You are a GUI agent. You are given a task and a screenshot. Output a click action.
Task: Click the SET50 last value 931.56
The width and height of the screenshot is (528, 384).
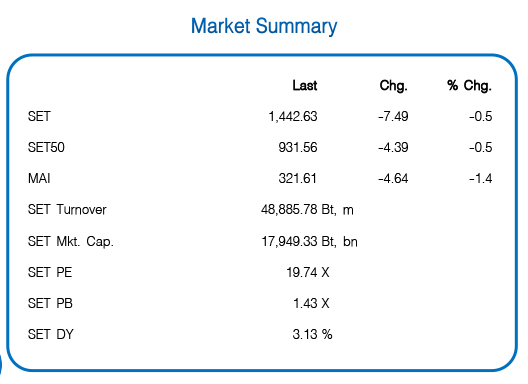pyautogui.click(x=298, y=148)
